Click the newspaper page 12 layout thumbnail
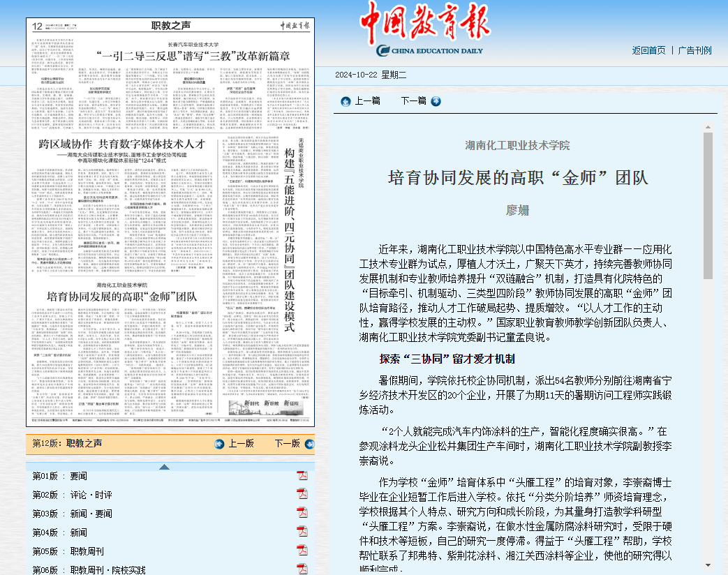Image resolution: width=728 pixels, height=575 pixels. click(170, 222)
